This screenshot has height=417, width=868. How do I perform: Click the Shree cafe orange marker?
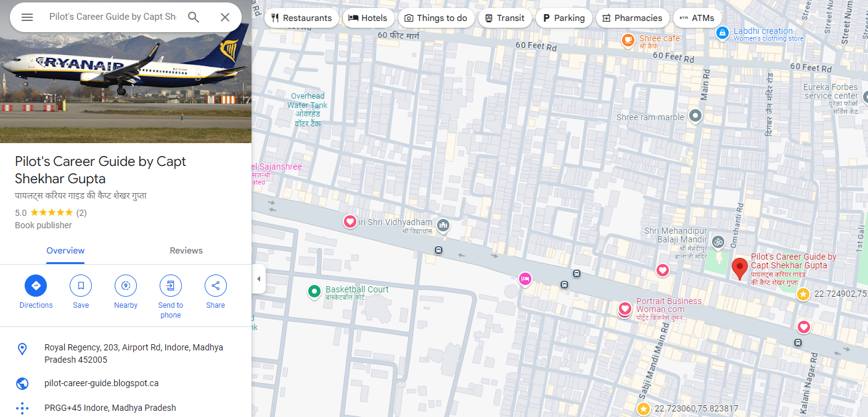628,41
